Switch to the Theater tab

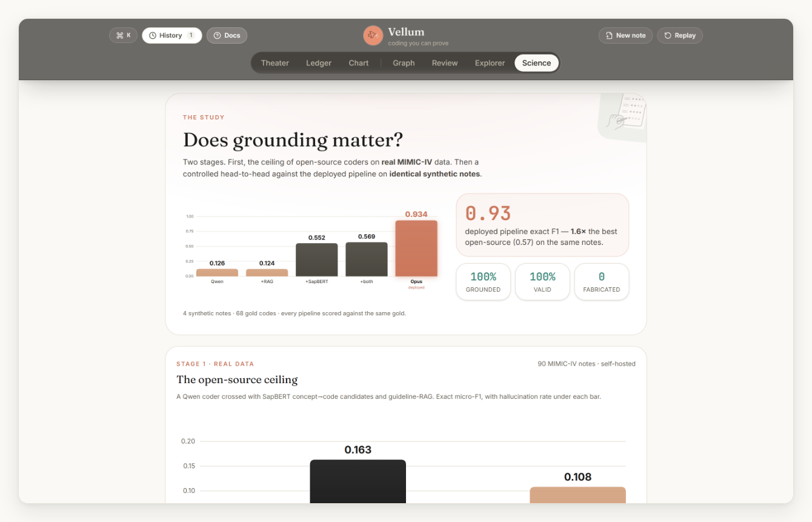pos(275,63)
